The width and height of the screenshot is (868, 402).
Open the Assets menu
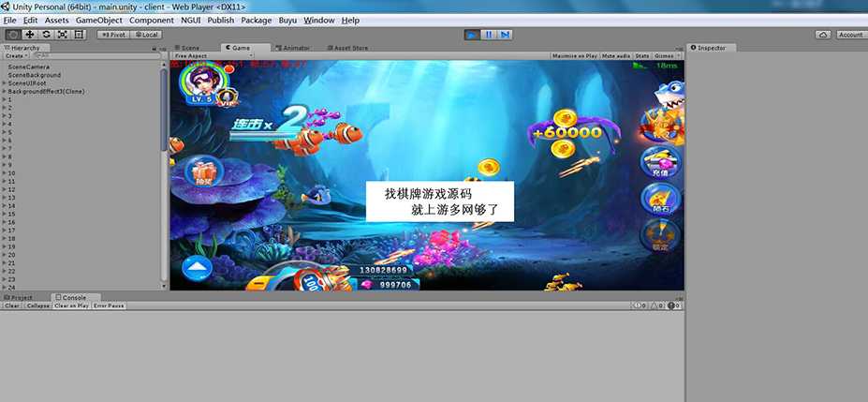(56, 20)
